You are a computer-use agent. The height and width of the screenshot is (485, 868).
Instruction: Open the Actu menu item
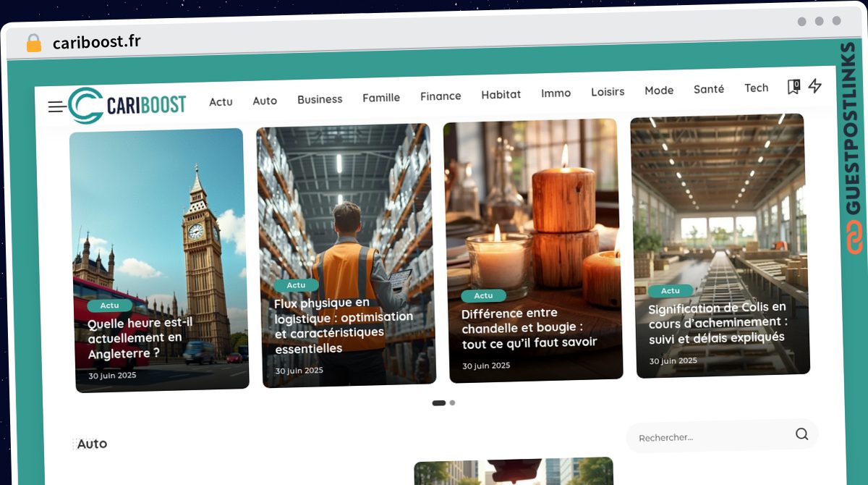221,102
